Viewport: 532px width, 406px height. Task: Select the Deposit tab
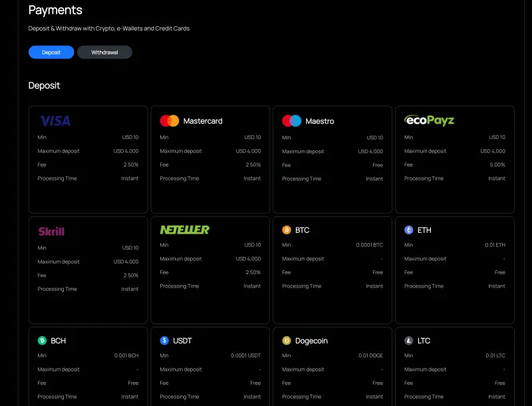click(51, 51)
